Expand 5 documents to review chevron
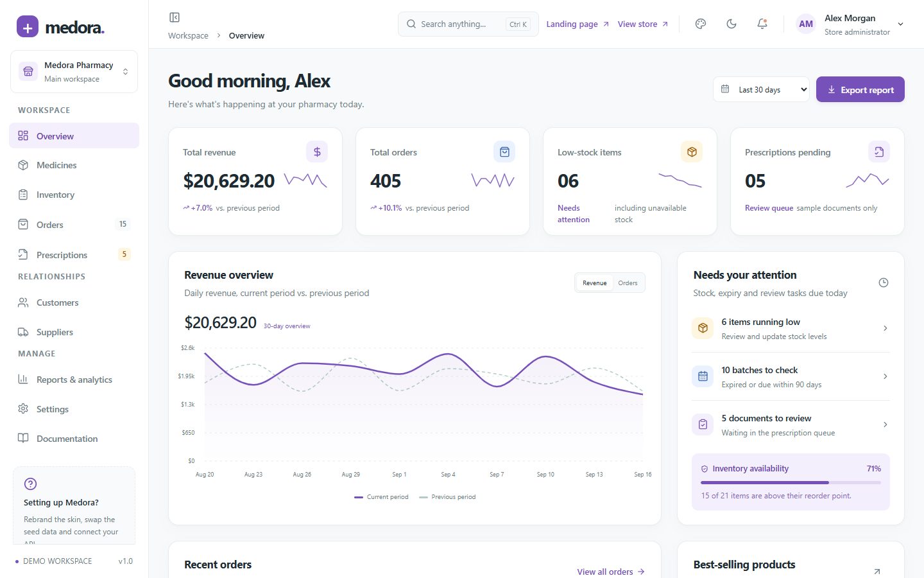This screenshot has height=578, width=924. [x=886, y=425]
